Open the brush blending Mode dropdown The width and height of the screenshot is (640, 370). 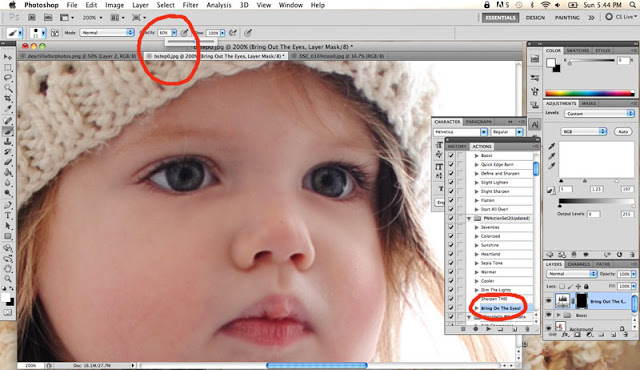point(107,32)
